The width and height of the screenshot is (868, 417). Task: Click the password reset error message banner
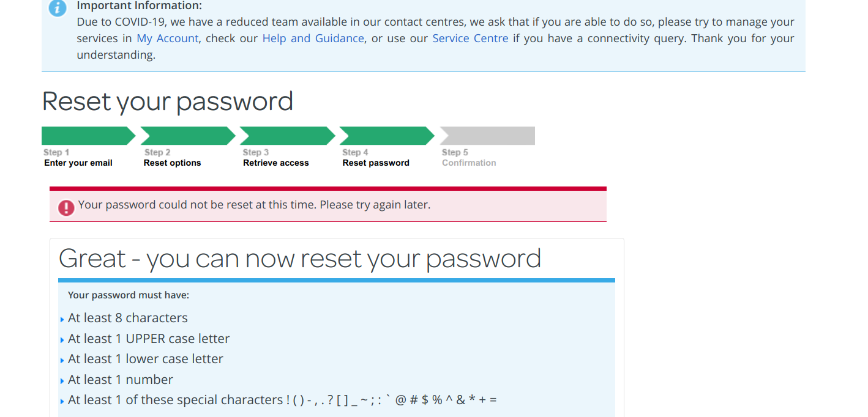327,204
